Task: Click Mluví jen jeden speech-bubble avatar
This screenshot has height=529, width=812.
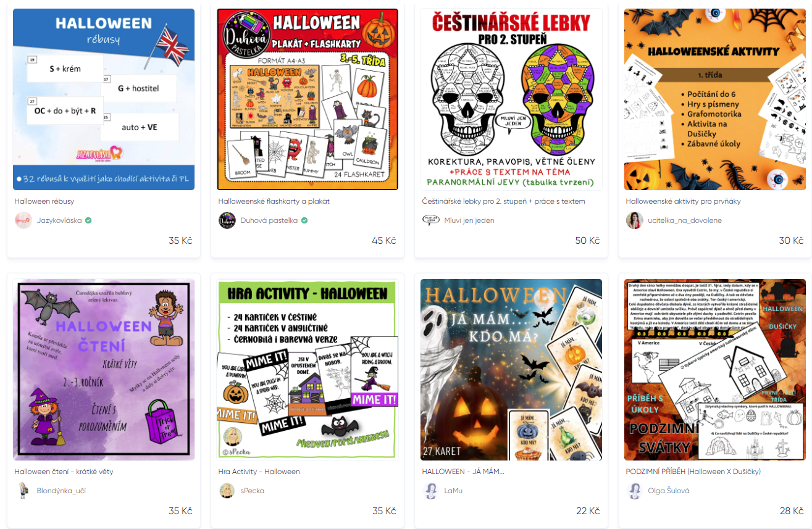Action: [x=431, y=220]
